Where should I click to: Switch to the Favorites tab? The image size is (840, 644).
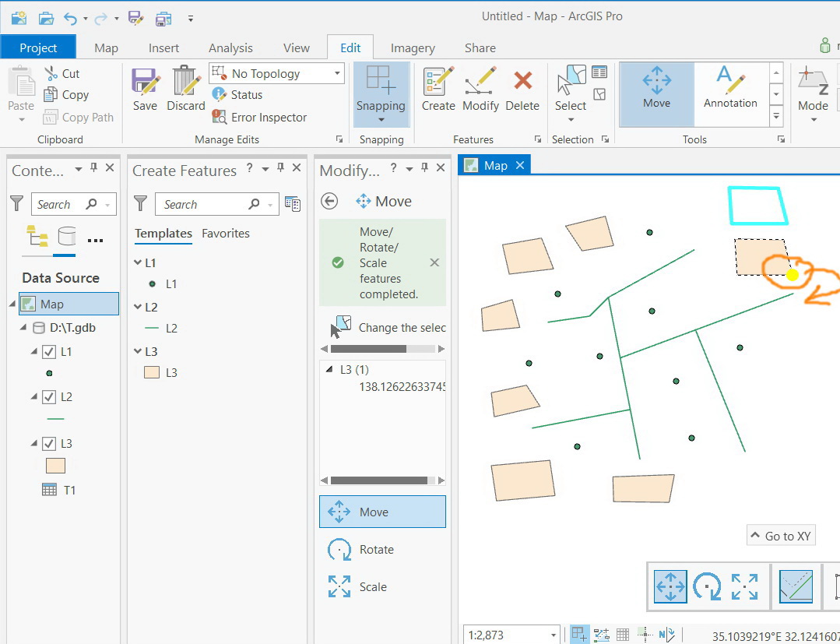pos(226,233)
